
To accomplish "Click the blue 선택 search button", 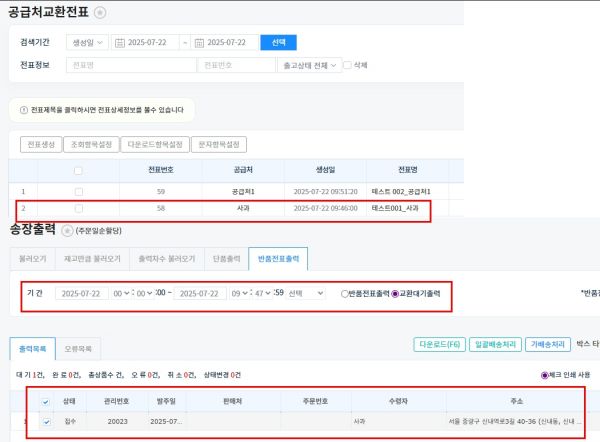I will click(x=278, y=43).
